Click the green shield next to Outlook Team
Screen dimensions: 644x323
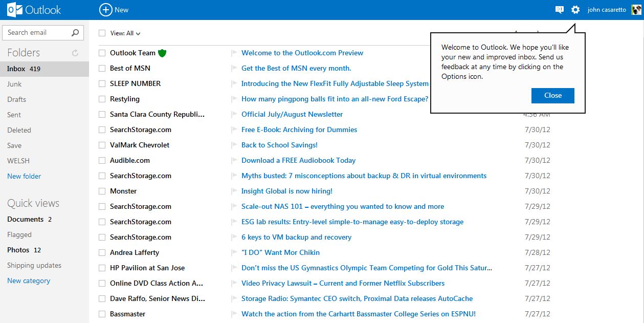[163, 53]
